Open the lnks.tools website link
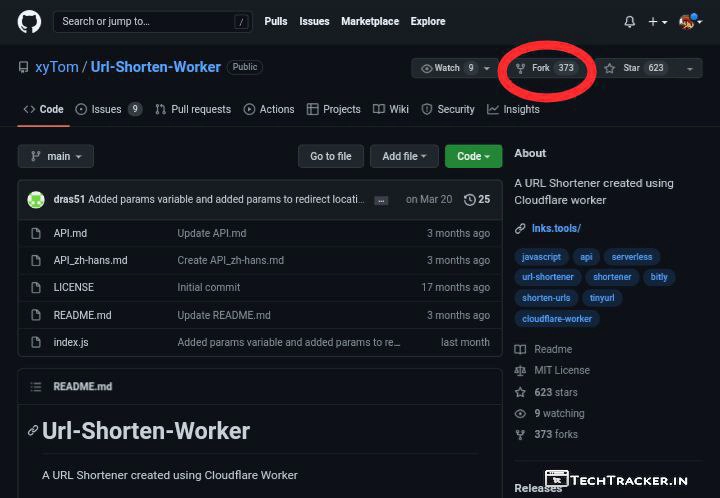Viewport: 720px width, 498px height. 556,229
